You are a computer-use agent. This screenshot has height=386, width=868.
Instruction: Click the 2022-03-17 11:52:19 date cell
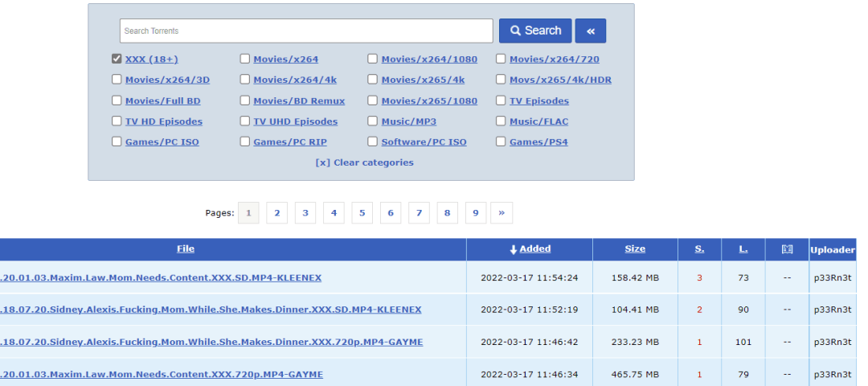click(x=529, y=310)
